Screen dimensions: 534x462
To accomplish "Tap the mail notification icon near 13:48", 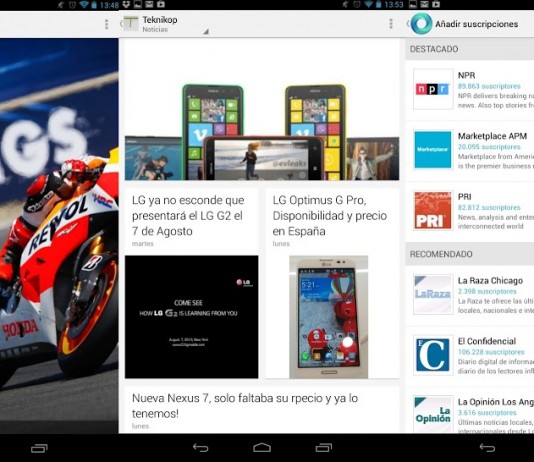I will click(149, 4).
